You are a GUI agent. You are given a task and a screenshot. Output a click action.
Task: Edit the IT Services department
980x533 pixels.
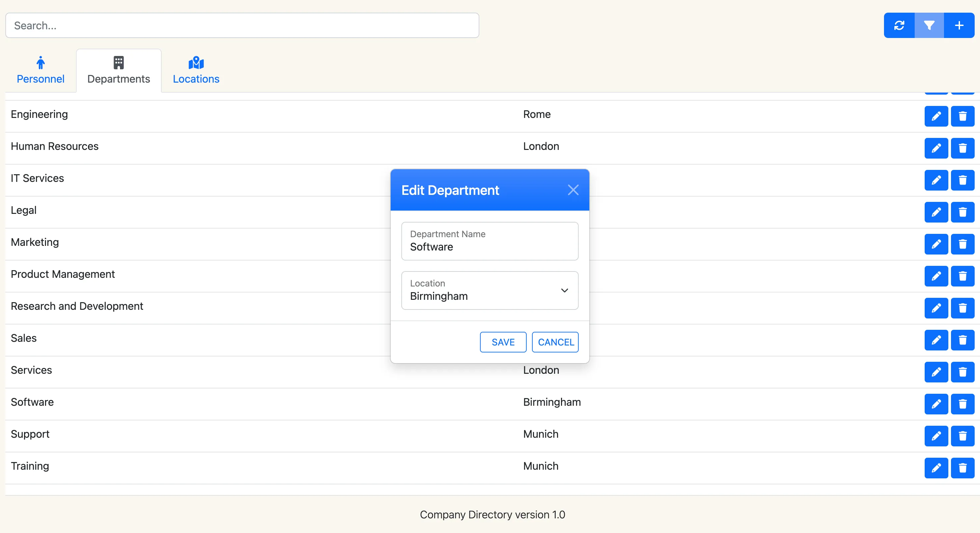click(x=936, y=180)
